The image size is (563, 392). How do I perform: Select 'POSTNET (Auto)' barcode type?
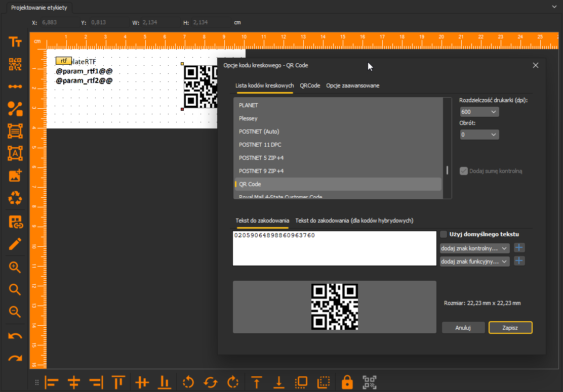[338, 132]
